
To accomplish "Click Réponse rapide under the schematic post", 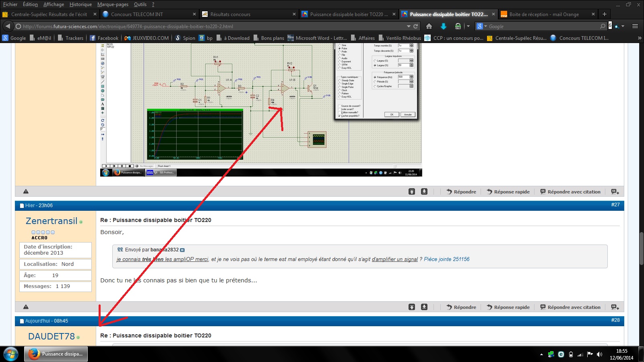I will 508,192.
